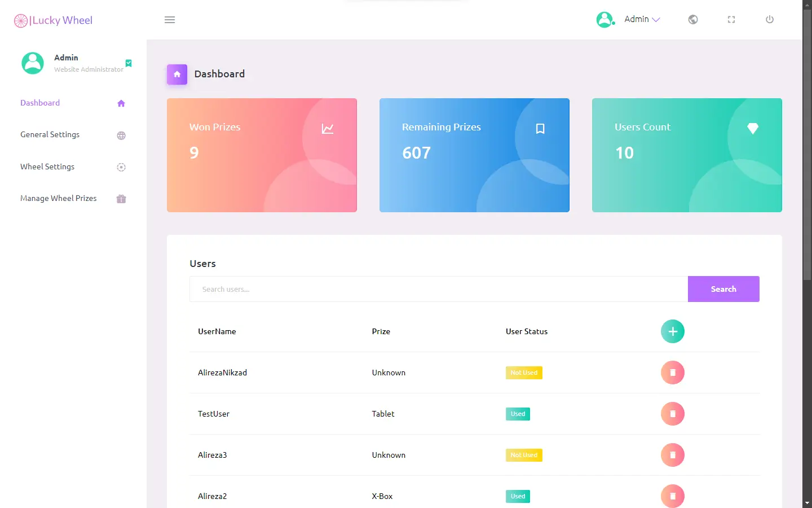The image size is (812, 508).
Task: Toggle the hamburger sidebar menu
Action: coord(170,20)
